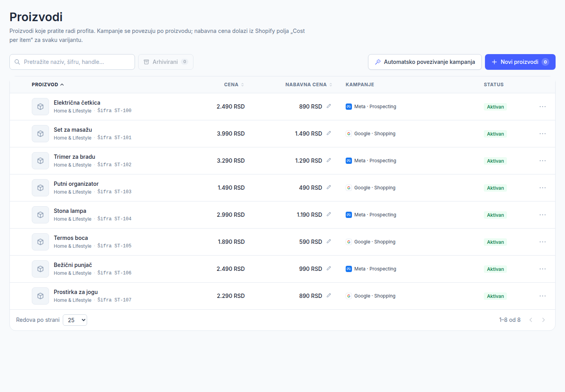Click Novi proizvodi button
Viewport: 565px width, 392px height.
[x=520, y=62]
